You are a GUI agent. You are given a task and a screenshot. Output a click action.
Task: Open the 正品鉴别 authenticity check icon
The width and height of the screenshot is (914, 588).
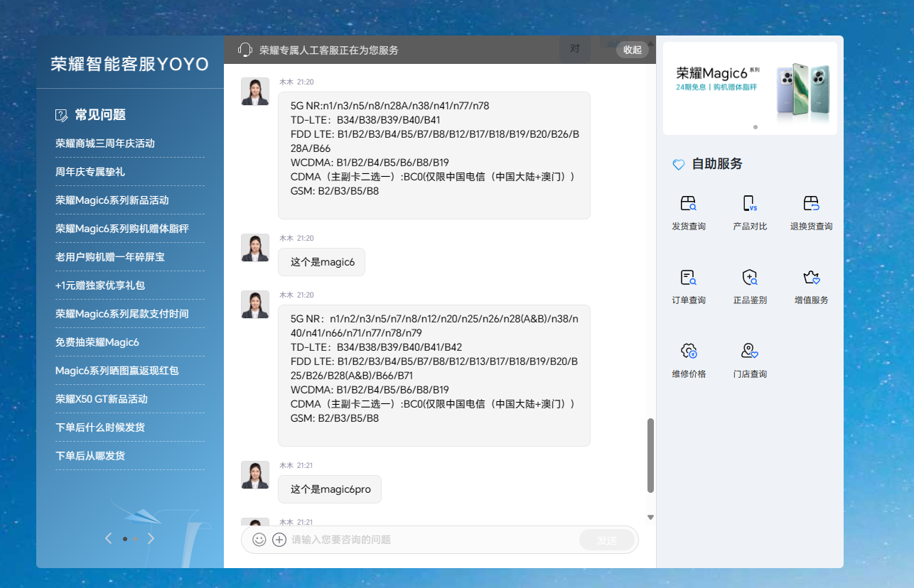750,278
